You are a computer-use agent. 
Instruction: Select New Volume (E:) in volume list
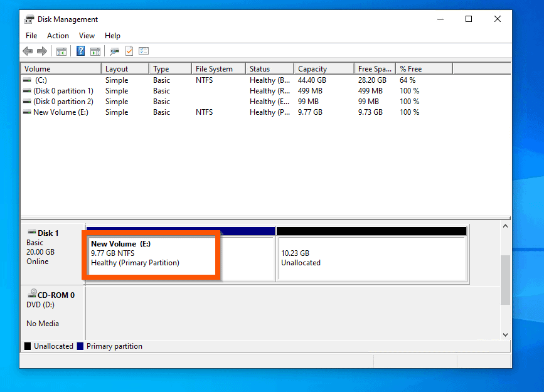(x=266, y=112)
